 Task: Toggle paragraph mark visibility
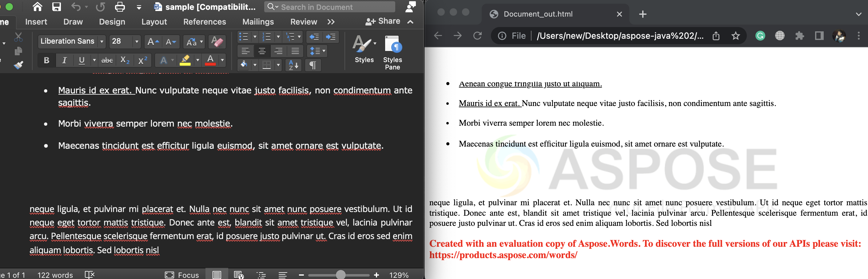[313, 65]
